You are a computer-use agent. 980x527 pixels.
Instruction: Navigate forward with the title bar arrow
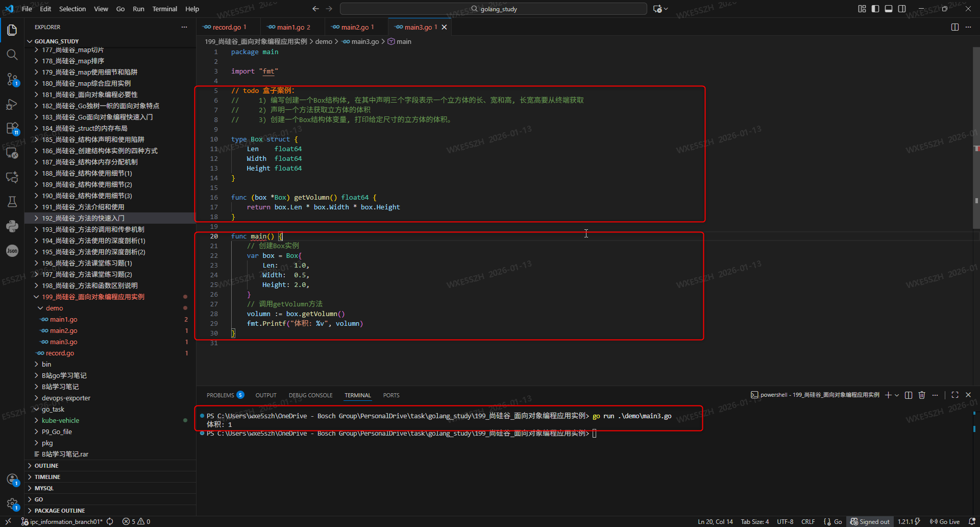click(329, 9)
